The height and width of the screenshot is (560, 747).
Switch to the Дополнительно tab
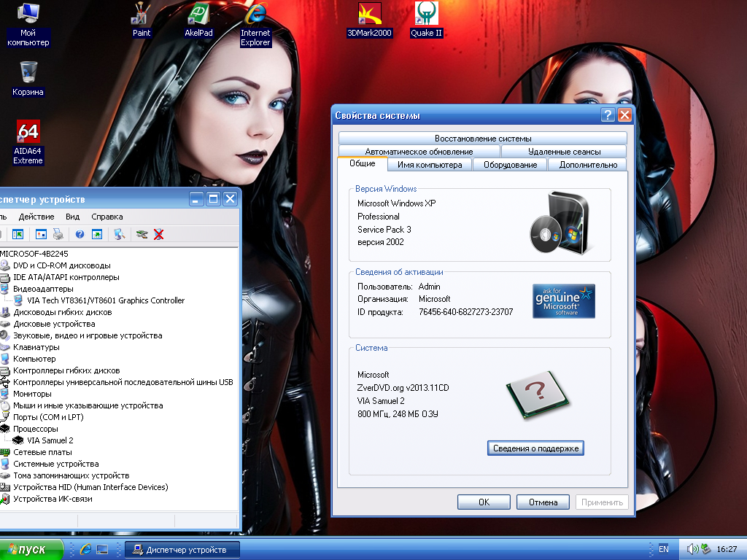click(x=588, y=165)
